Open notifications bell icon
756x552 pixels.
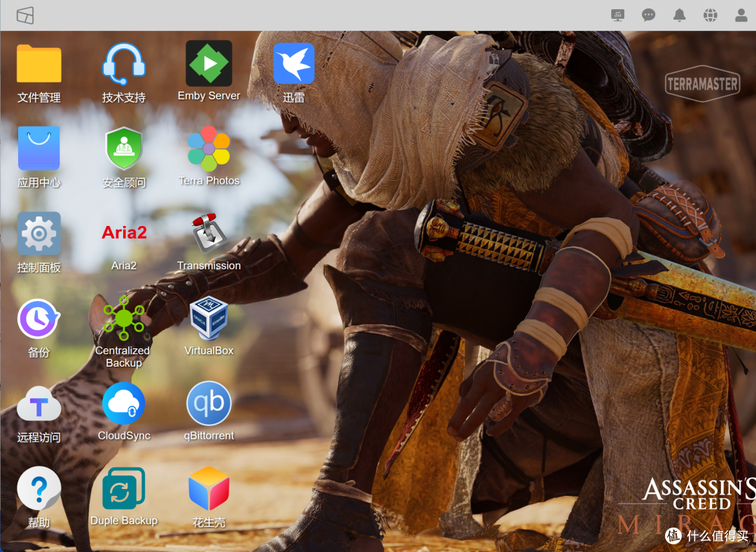pos(679,15)
